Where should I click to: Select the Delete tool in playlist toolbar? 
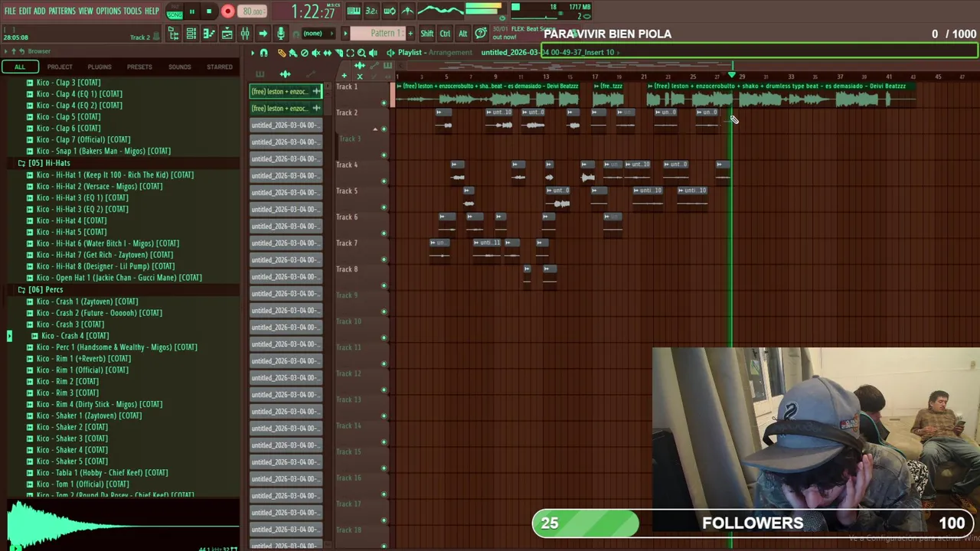[x=304, y=53]
